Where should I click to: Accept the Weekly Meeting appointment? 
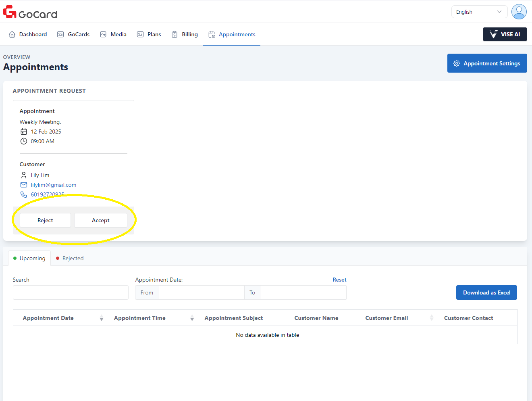pos(101,220)
